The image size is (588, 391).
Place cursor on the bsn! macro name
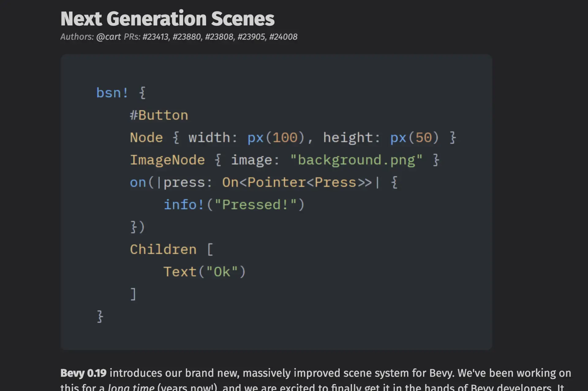point(112,92)
